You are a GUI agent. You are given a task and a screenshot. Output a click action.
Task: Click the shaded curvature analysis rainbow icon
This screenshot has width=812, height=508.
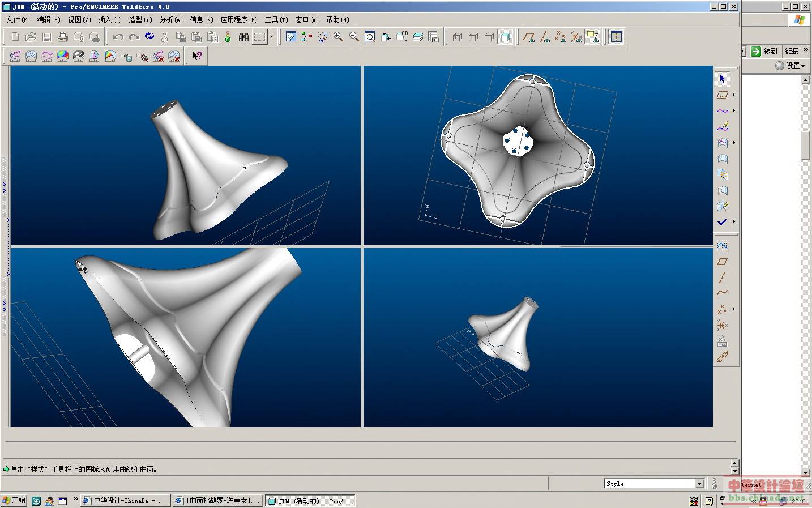(63, 56)
